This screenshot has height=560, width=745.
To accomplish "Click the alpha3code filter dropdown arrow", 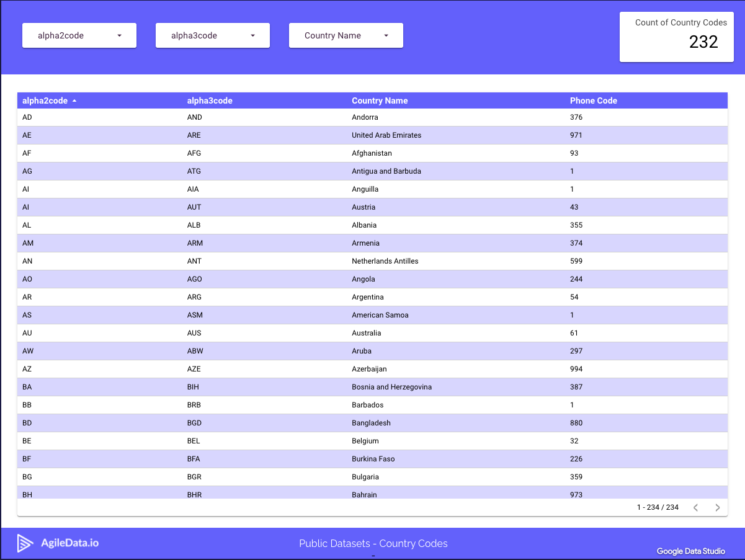I will pyautogui.click(x=252, y=35).
